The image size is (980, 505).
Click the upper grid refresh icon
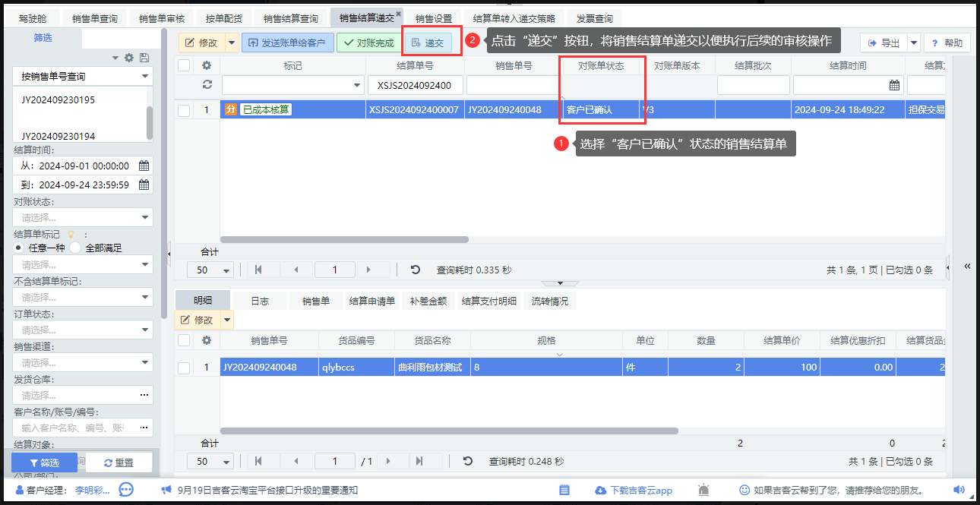[x=206, y=85]
